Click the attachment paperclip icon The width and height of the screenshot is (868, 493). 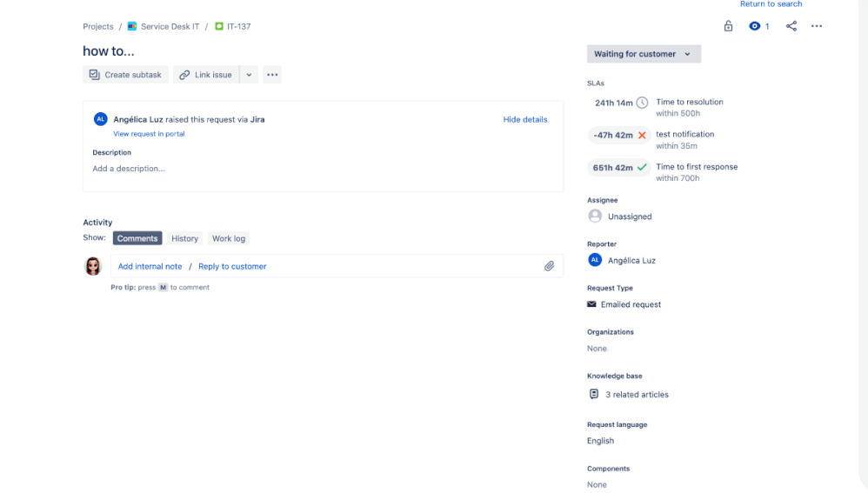click(x=549, y=266)
